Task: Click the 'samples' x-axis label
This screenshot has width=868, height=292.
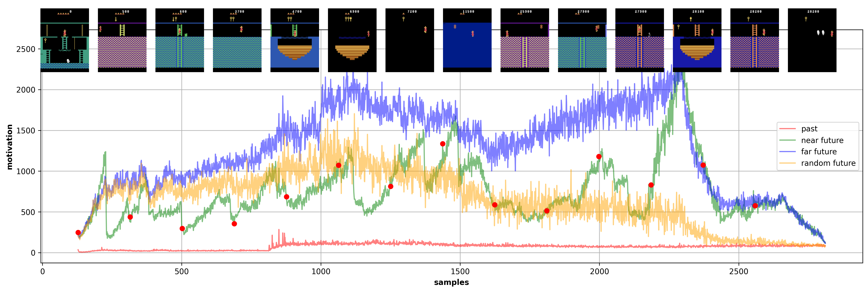Action: [451, 283]
